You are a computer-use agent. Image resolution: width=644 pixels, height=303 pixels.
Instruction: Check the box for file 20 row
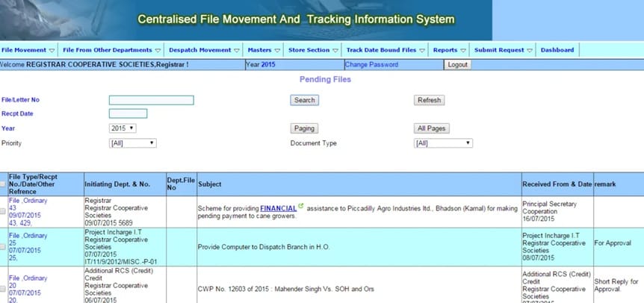tap(3, 289)
